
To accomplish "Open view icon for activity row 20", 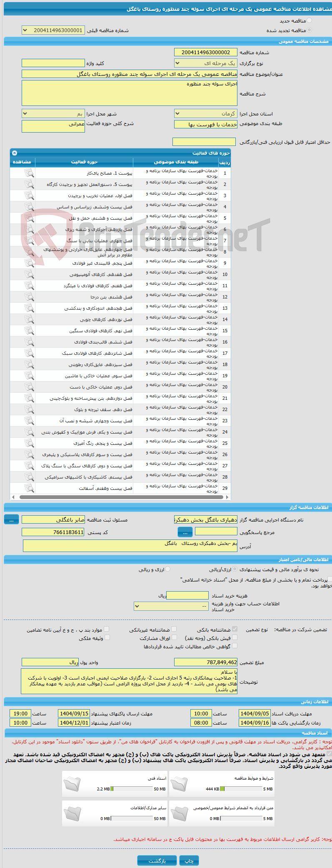I will coord(29,387).
